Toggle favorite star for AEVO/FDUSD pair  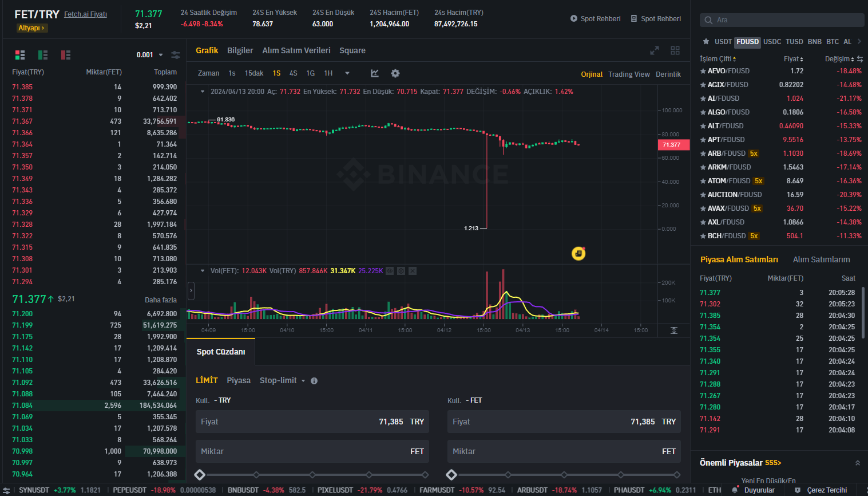703,71
